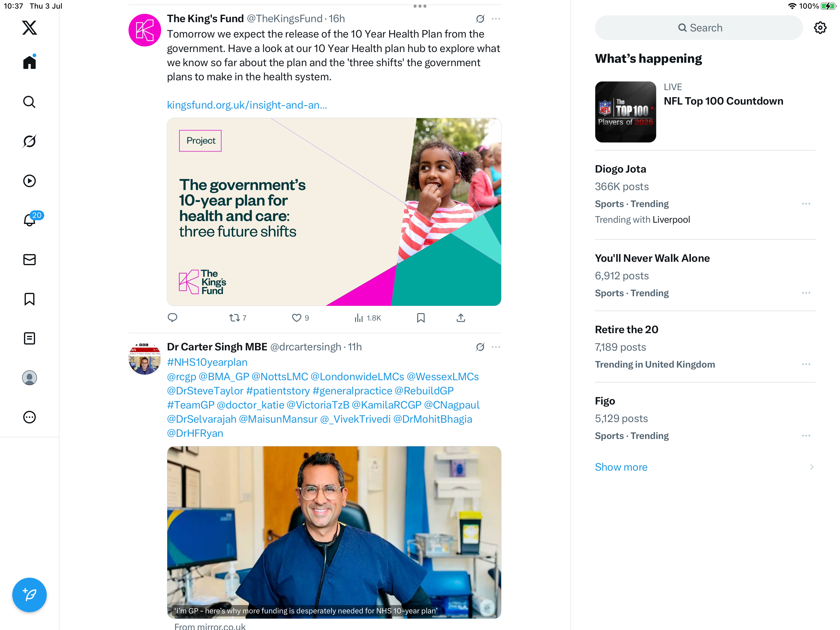Open the kingsfund.org.uk link
840x630 pixels.
click(x=247, y=105)
